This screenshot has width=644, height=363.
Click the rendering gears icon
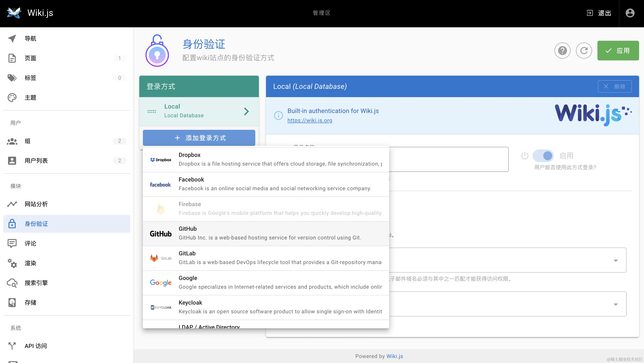click(12, 263)
